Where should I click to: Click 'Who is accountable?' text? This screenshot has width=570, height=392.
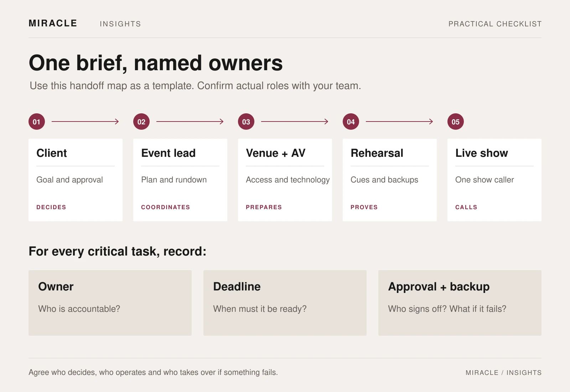pos(79,309)
